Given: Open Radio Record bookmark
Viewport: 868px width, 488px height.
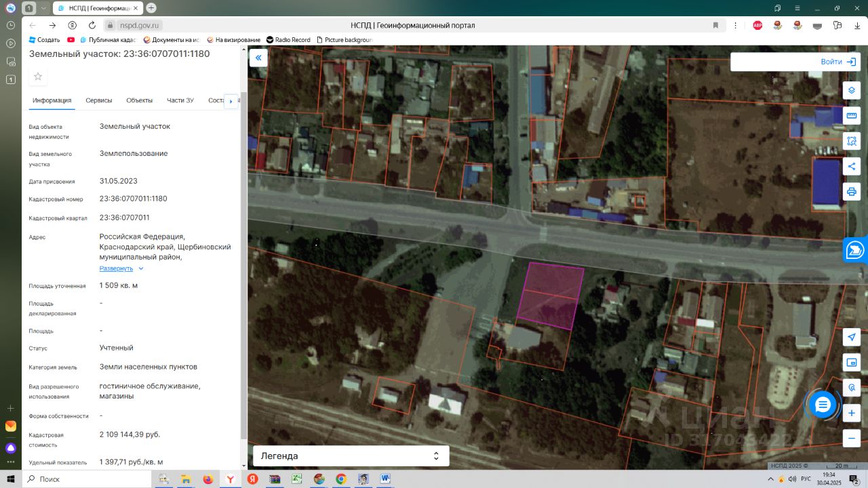Looking at the screenshot, I should click(x=289, y=40).
